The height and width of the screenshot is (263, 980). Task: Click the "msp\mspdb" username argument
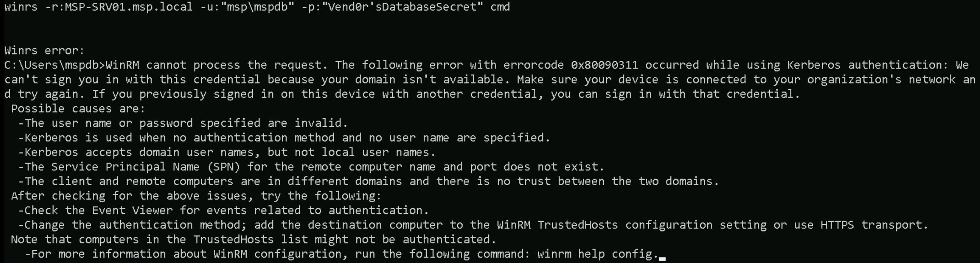click(257, 7)
